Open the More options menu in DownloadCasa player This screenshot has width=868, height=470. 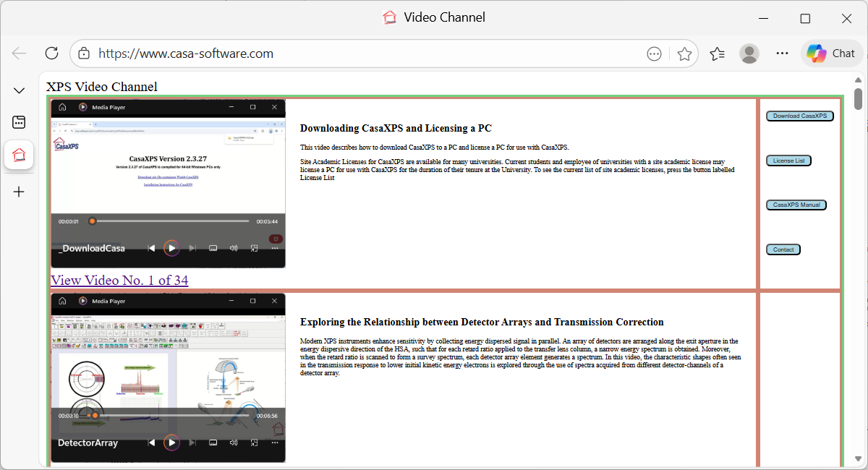[274, 248]
